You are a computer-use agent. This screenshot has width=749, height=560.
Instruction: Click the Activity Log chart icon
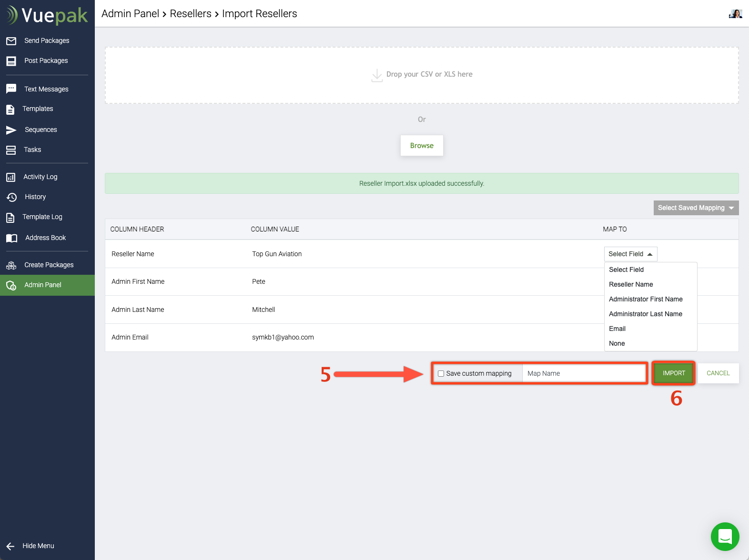(11, 177)
